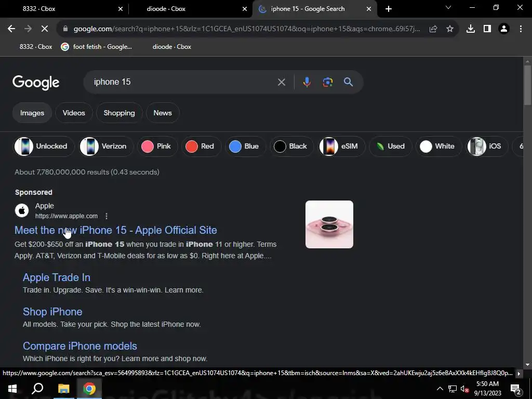532x399 pixels.
Task: Open the 8332 · Cbox bookmark
Action: [36, 47]
